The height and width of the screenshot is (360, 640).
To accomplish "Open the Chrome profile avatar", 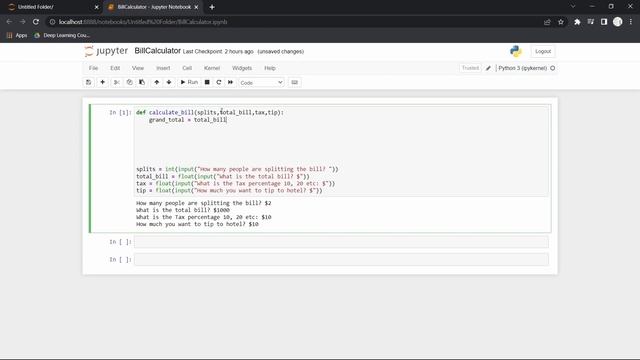I will click(618, 22).
